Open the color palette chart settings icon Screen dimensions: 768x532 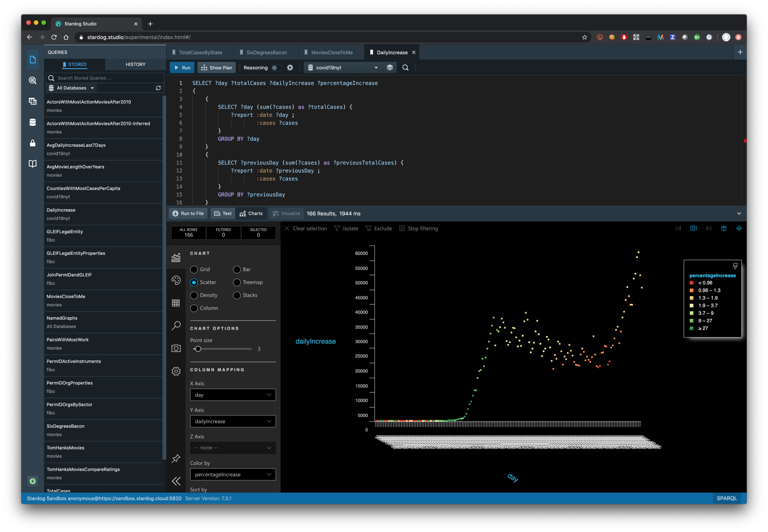176,280
